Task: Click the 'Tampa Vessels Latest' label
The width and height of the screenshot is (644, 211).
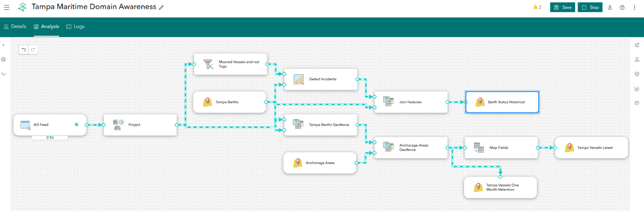Action: 595,148
